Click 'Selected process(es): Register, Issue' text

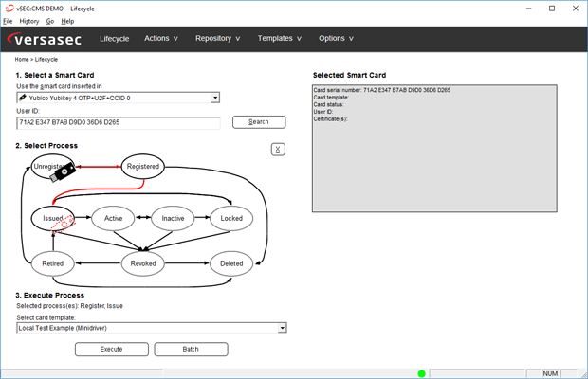coord(70,306)
